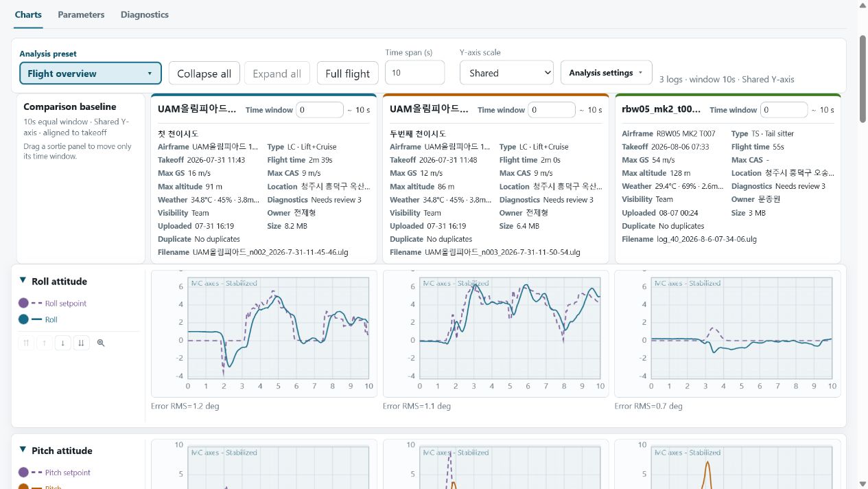The width and height of the screenshot is (868, 489).
Task: Move Roll attitude chart down one position
Action: (62, 343)
